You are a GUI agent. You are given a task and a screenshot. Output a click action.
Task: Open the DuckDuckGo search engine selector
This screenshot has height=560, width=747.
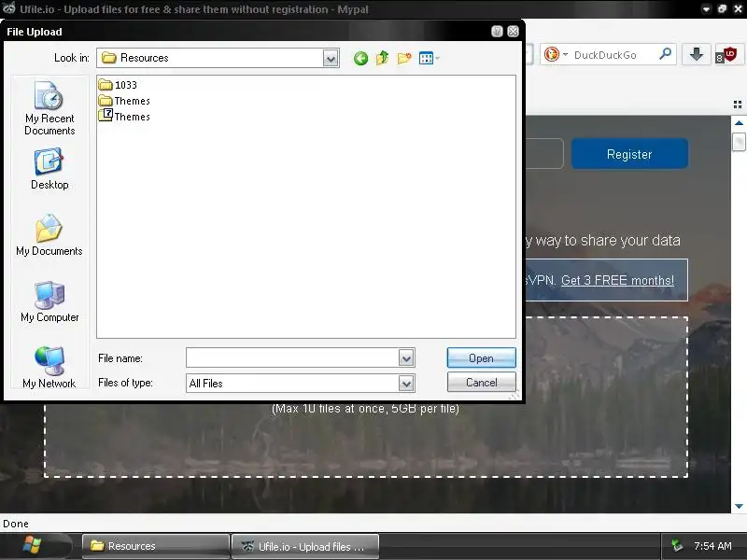(x=556, y=54)
